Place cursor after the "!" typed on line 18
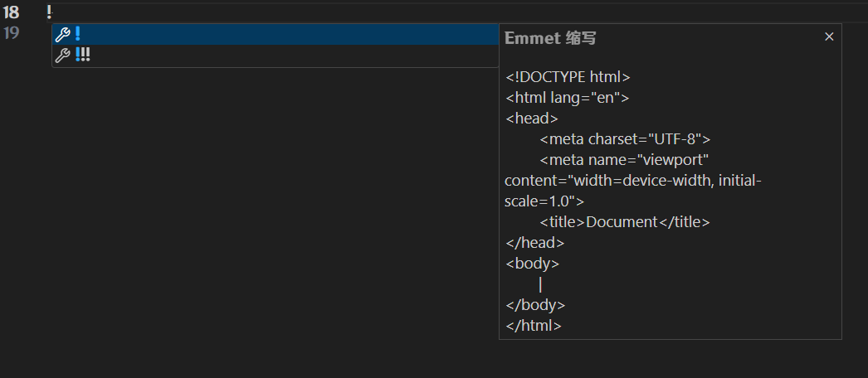Image resolution: width=868 pixels, height=378 pixels. (53, 12)
